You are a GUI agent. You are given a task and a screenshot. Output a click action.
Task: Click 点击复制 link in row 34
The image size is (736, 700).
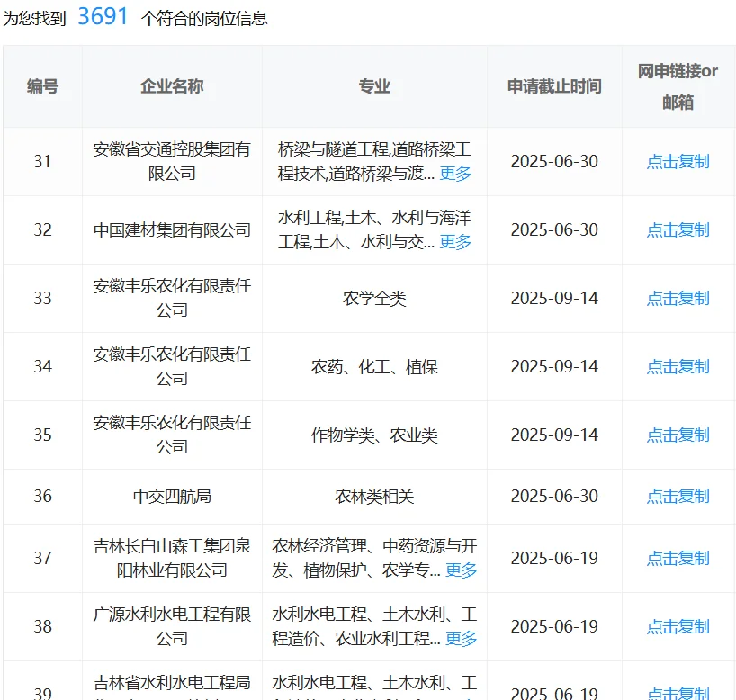point(678,367)
